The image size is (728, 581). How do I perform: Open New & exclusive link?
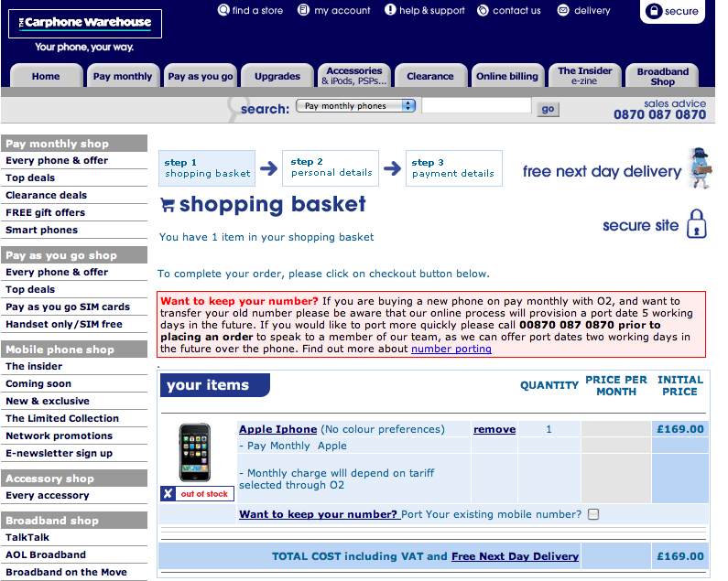coord(48,401)
